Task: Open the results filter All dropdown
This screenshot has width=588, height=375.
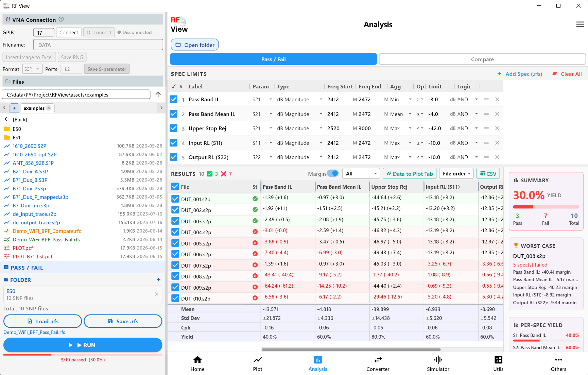Action: (x=361, y=173)
